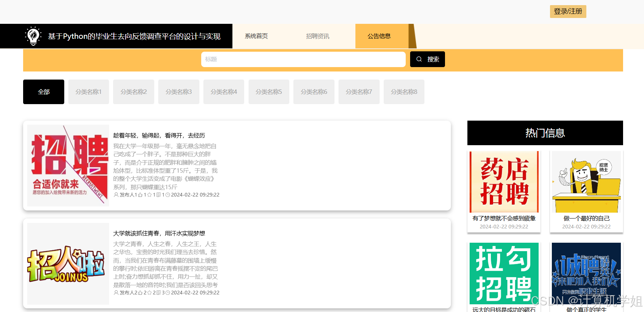This screenshot has width=644, height=312.
Task: Focus the 标题 search input field
Action: (303, 59)
